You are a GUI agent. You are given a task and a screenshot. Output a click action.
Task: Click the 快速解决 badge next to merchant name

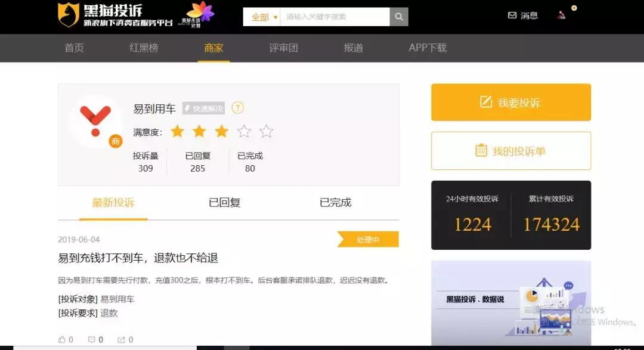pyautogui.click(x=205, y=108)
